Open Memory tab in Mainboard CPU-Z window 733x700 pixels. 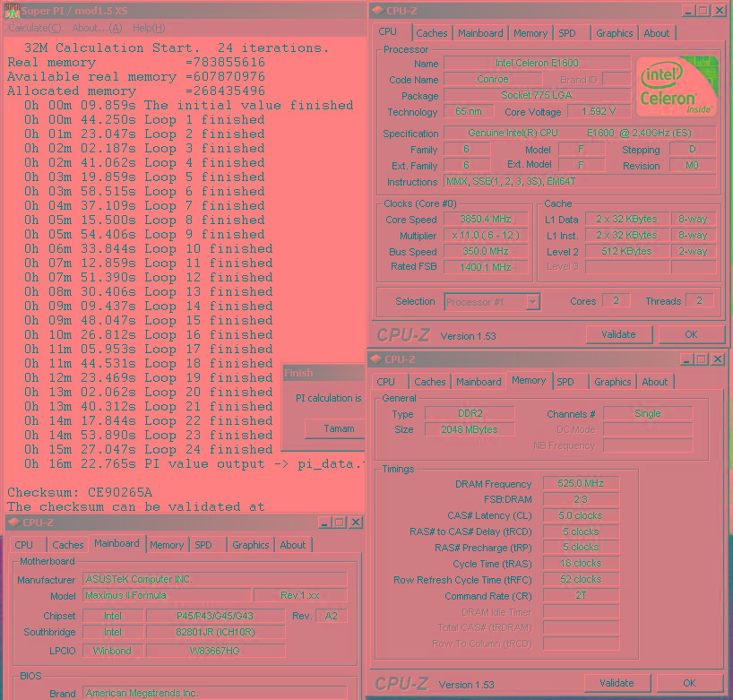tap(167, 545)
